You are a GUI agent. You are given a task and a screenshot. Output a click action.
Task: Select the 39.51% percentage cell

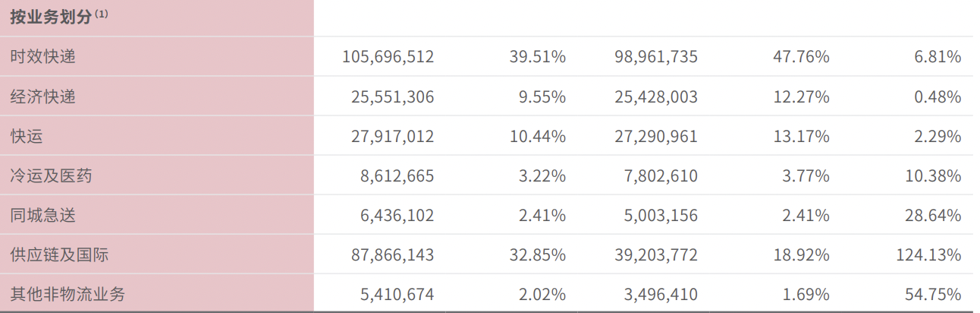(x=537, y=57)
